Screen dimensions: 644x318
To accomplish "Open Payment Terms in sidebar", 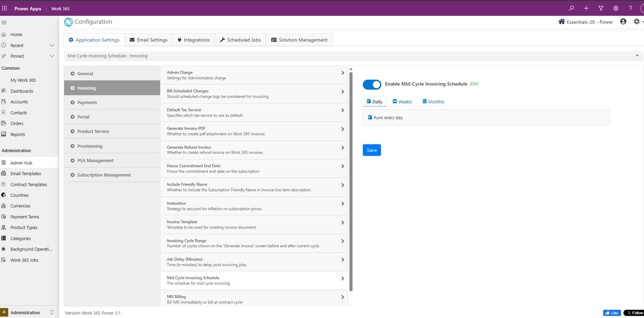I will [x=25, y=217].
